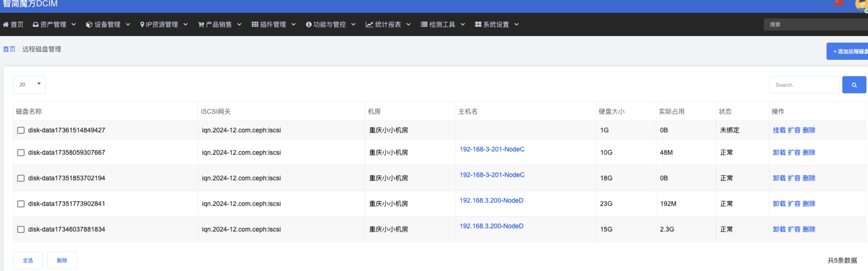This screenshot has width=868, height=271.
Task: Open the page-size dropdown showing 20
Action: (29, 85)
